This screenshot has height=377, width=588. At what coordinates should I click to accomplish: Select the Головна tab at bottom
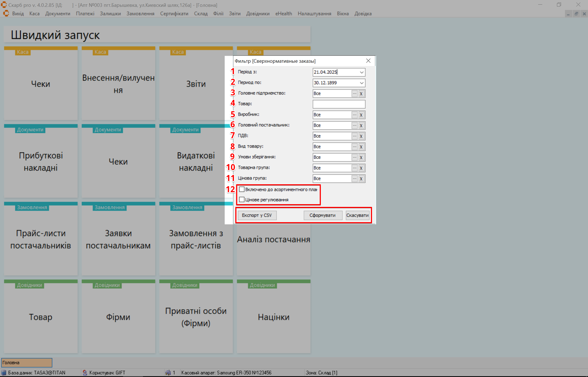click(x=27, y=363)
